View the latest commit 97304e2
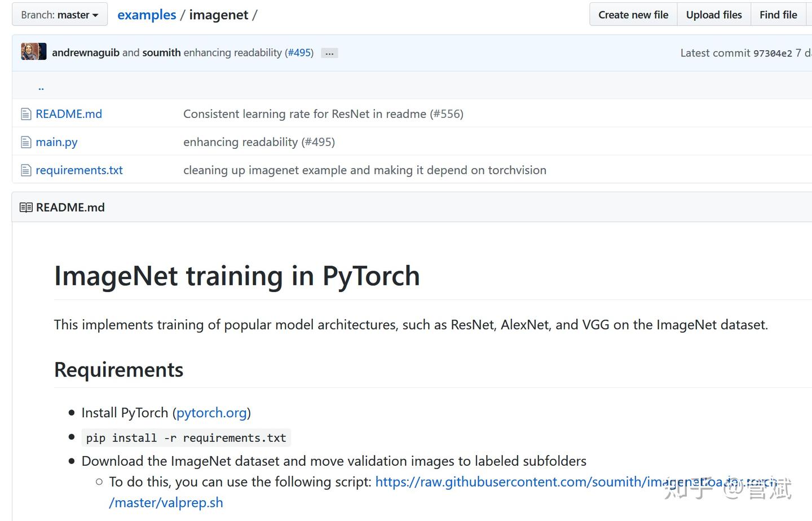 pos(773,52)
